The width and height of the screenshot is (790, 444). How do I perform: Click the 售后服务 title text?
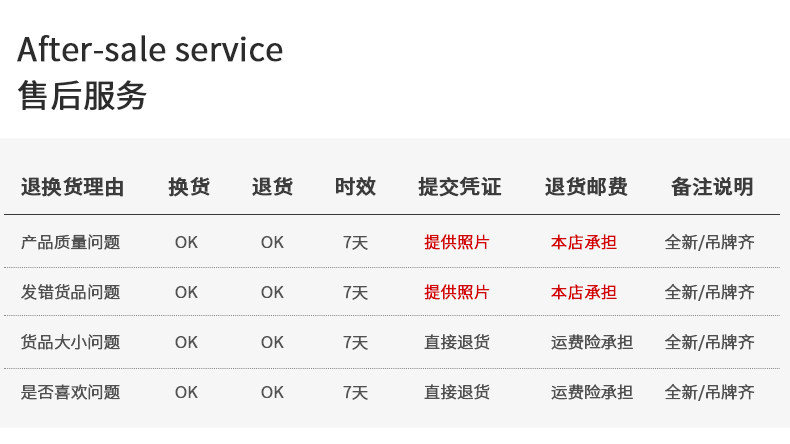82,95
